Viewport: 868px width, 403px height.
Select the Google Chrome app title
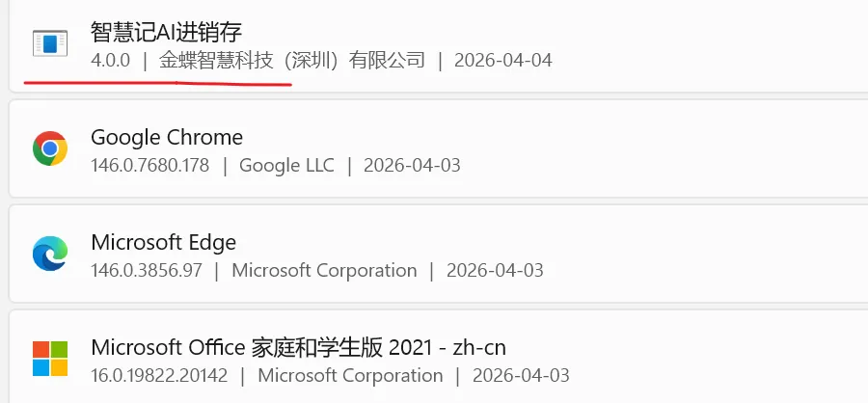tap(167, 137)
